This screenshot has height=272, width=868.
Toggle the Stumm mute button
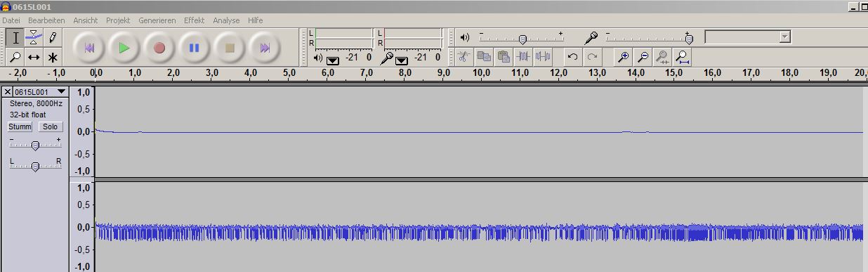[x=20, y=127]
